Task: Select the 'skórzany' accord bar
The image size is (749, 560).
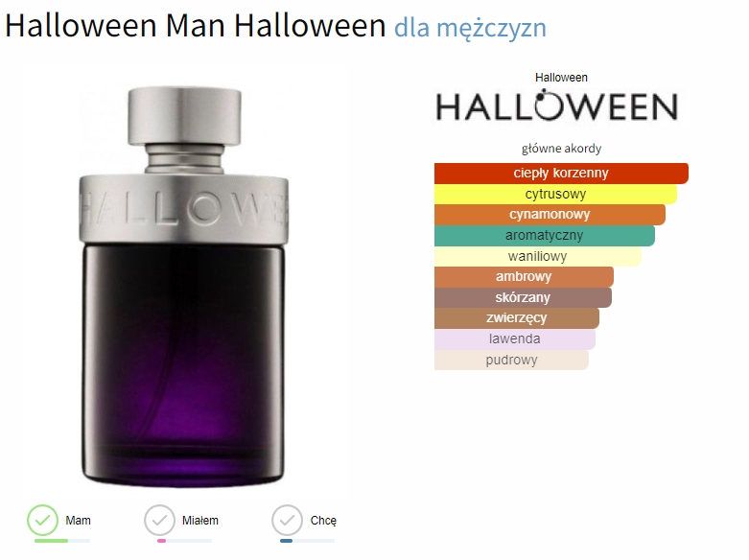Action: click(x=523, y=297)
